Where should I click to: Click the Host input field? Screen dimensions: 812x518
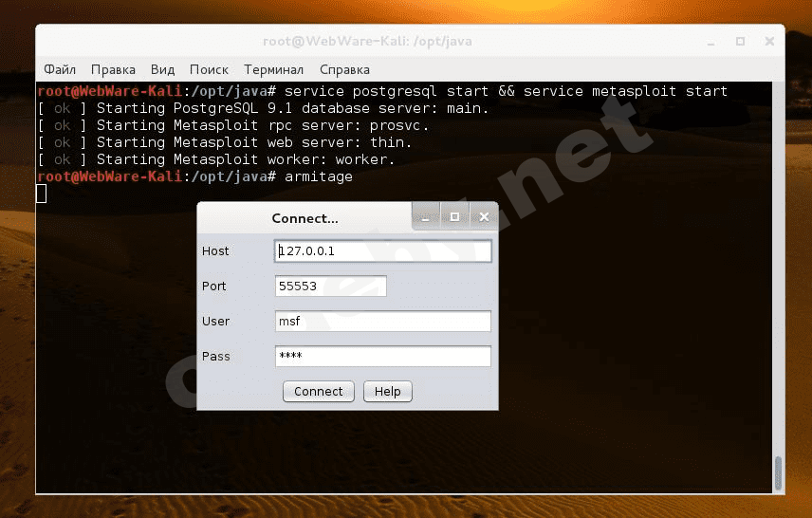pyautogui.click(x=382, y=251)
